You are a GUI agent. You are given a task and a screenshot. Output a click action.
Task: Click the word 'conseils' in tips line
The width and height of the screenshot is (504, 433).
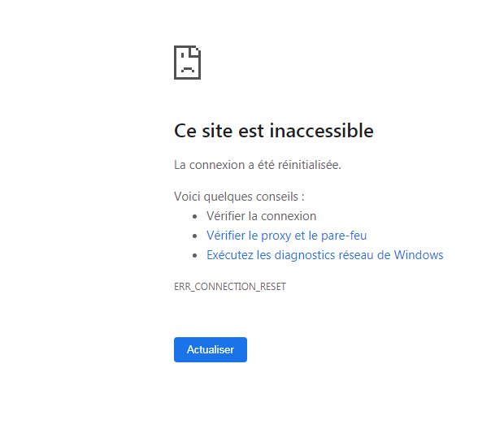pos(276,197)
